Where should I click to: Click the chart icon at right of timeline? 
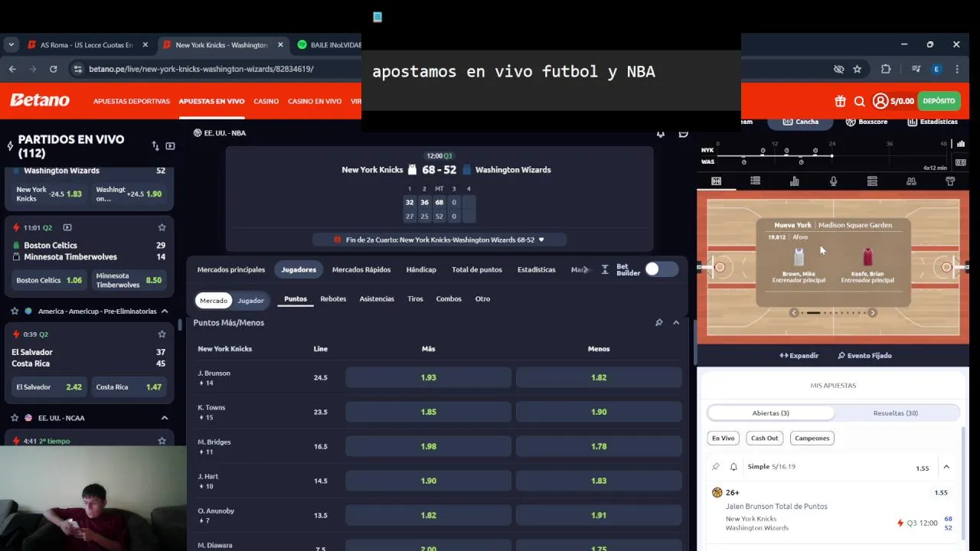tap(961, 143)
